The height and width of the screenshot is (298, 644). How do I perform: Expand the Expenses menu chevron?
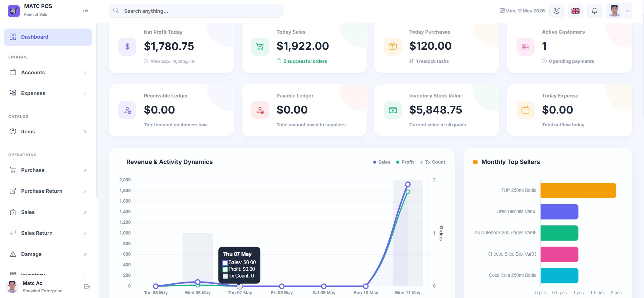pyautogui.click(x=85, y=93)
